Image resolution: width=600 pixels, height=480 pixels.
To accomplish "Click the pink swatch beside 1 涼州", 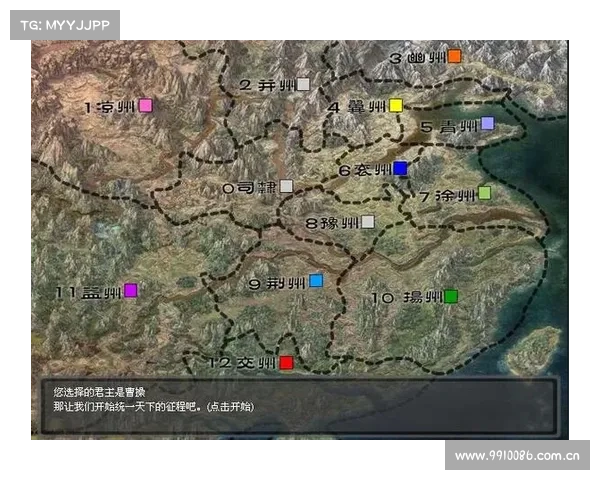I will (145, 105).
